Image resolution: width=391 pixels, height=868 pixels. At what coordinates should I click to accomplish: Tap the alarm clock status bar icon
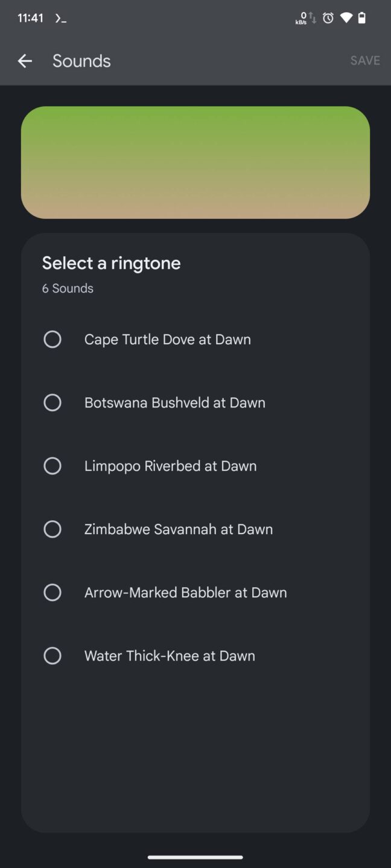[328, 18]
